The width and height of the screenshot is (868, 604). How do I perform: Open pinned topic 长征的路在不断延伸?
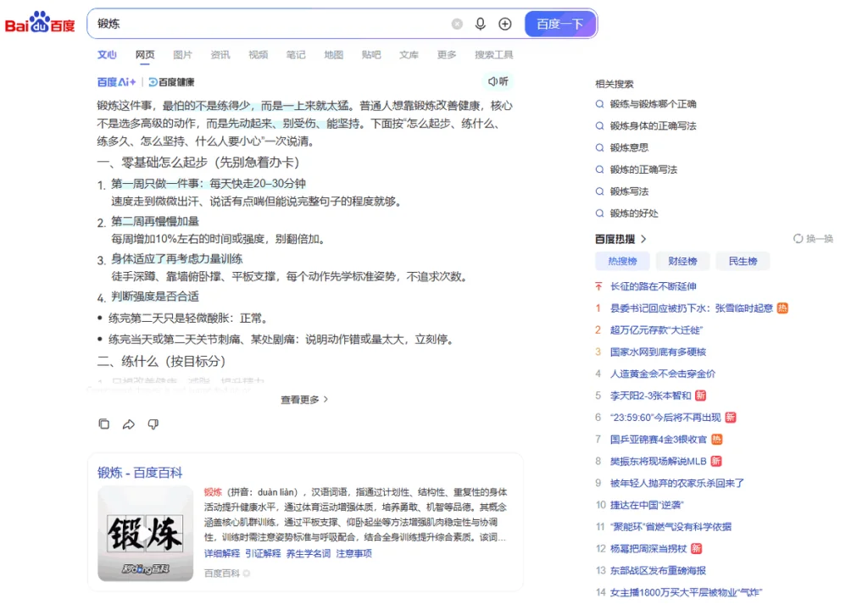pyautogui.click(x=654, y=286)
